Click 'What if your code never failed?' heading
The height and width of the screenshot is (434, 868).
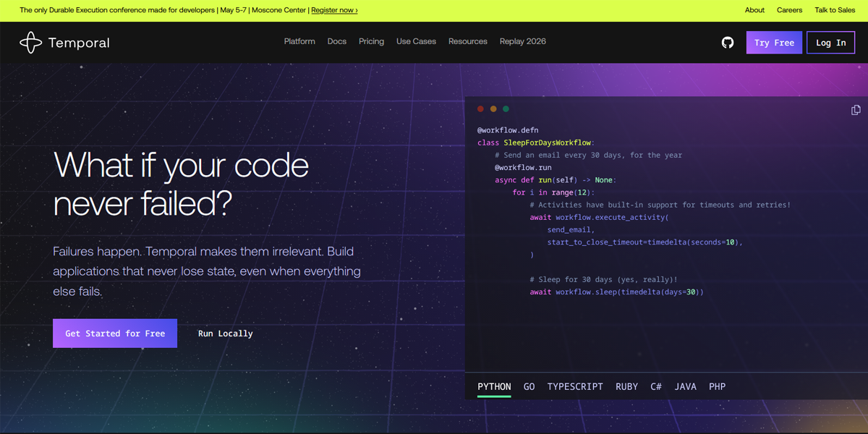(181, 184)
